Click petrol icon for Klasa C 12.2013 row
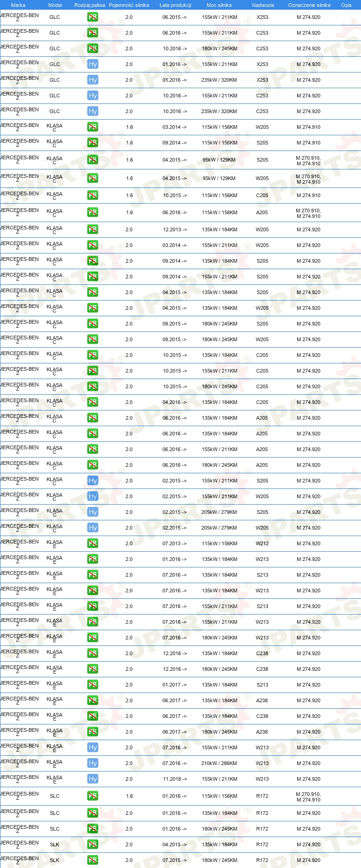Image resolution: width=361 pixels, height=868 pixels. tap(92, 230)
